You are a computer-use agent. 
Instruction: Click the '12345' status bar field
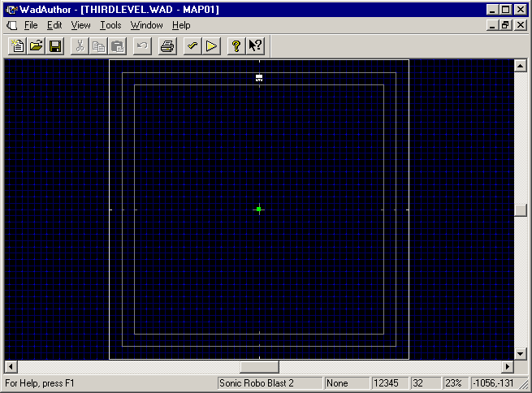390,383
